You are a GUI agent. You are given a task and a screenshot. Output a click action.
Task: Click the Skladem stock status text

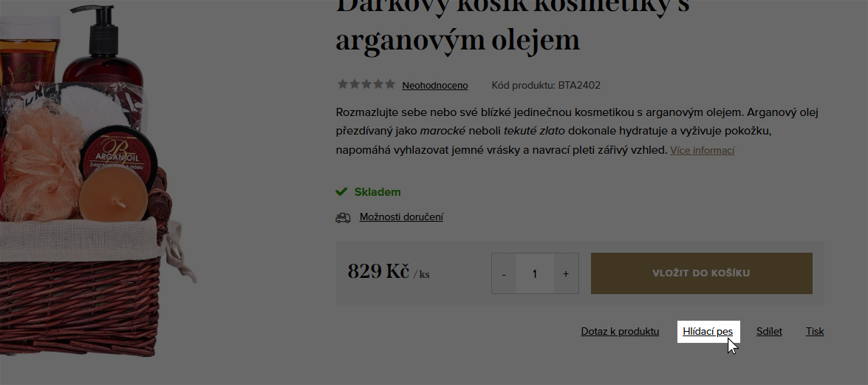pyautogui.click(x=377, y=191)
